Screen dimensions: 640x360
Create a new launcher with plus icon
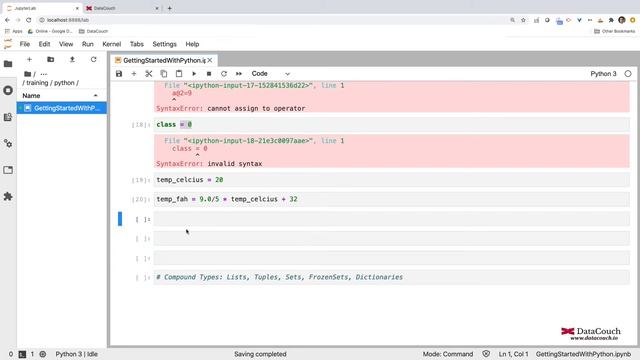click(x=29, y=60)
